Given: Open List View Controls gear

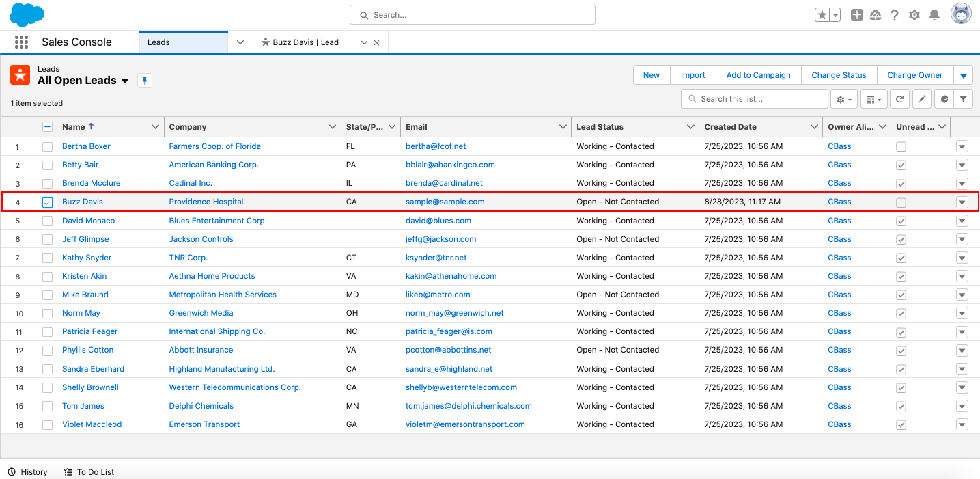Looking at the screenshot, I should click(844, 99).
